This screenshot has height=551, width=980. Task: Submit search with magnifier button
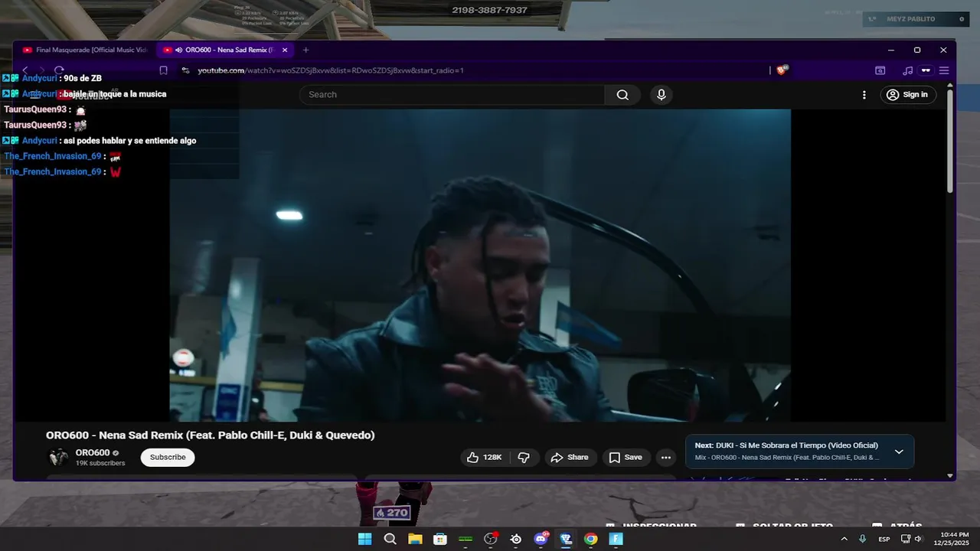[x=622, y=95]
